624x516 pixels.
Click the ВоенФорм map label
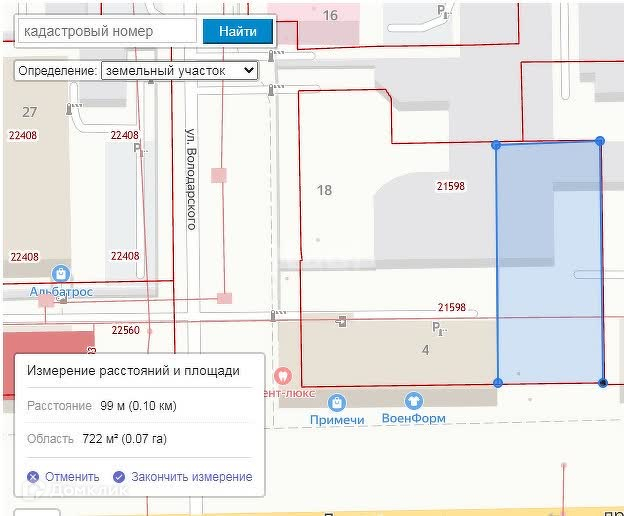click(413, 418)
